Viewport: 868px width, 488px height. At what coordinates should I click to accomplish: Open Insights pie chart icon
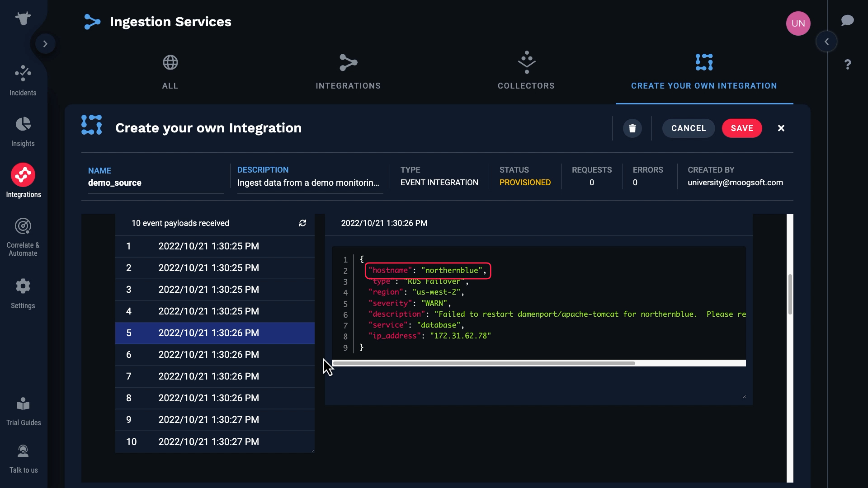click(x=23, y=124)
